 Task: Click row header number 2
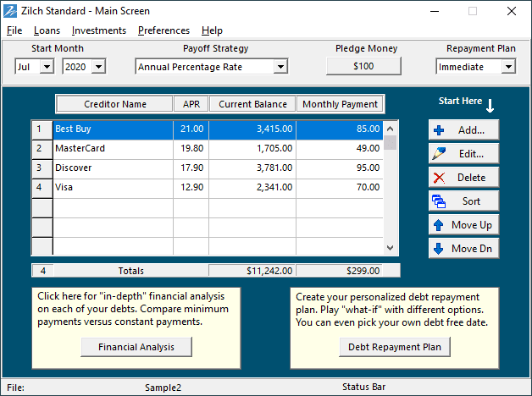42,149
